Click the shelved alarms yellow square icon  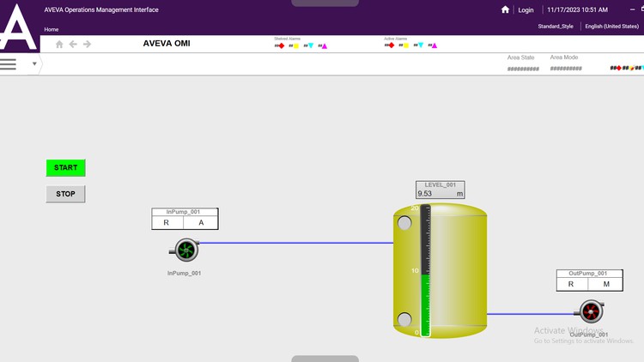click(295, 46)
